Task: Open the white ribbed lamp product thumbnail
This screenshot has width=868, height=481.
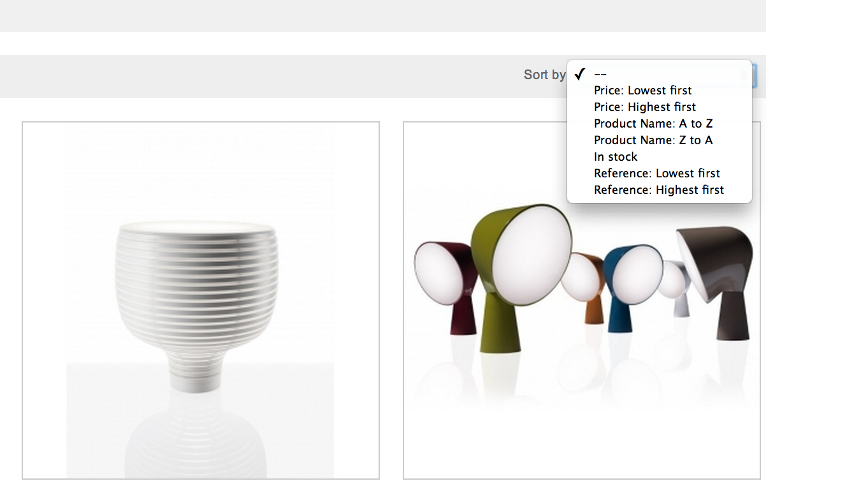Action: point(201,300)
